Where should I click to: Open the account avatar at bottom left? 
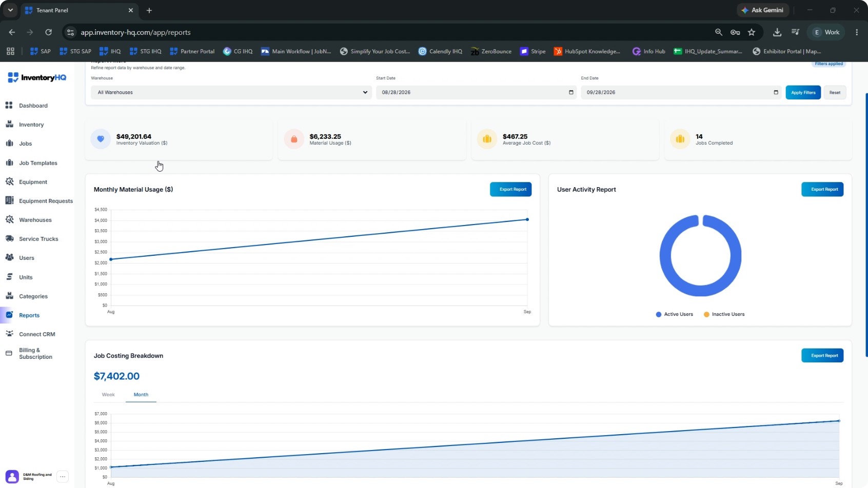tap(12, 476)
